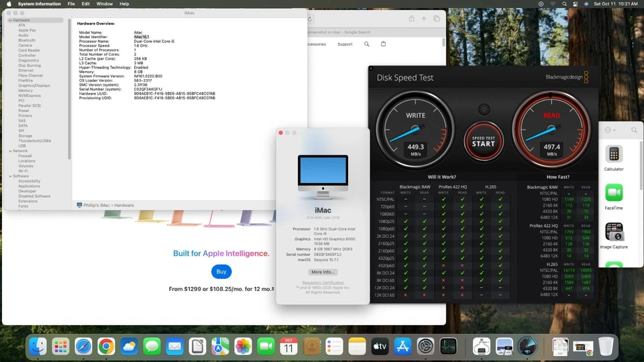
Task: Open Calendar from the Dock
Action: click(288, 347)
